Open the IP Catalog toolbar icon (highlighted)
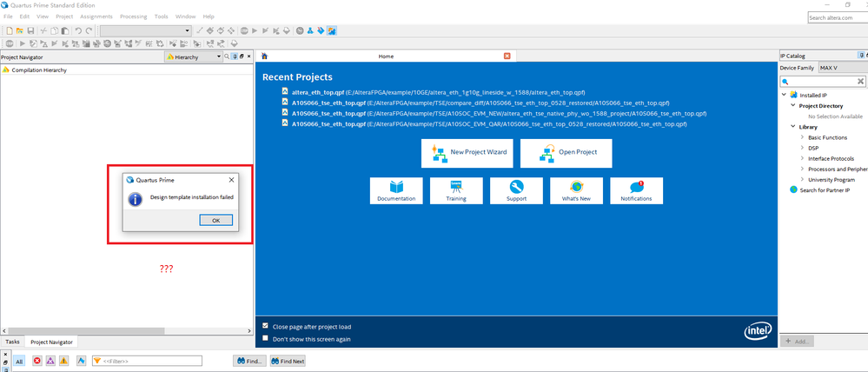 pos(332,31)
